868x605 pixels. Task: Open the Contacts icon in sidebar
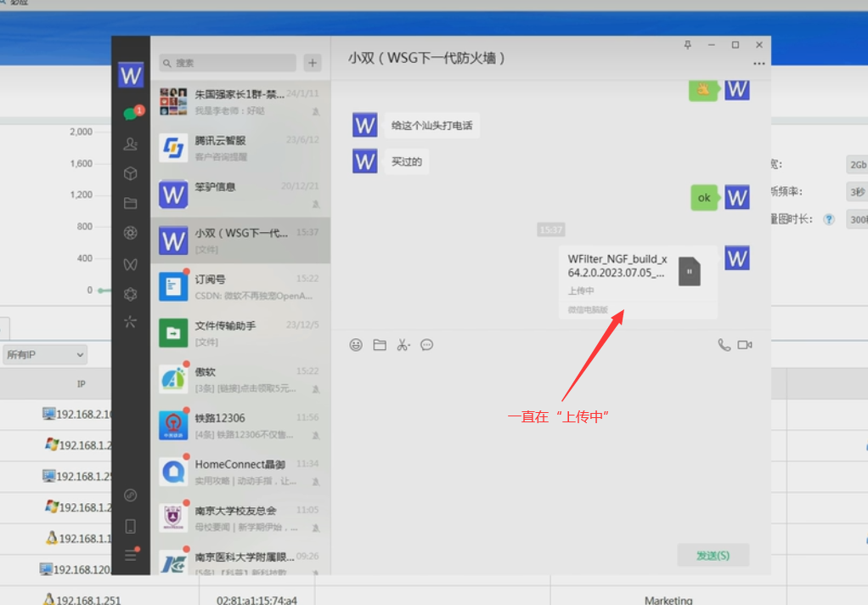click(130, 144)
